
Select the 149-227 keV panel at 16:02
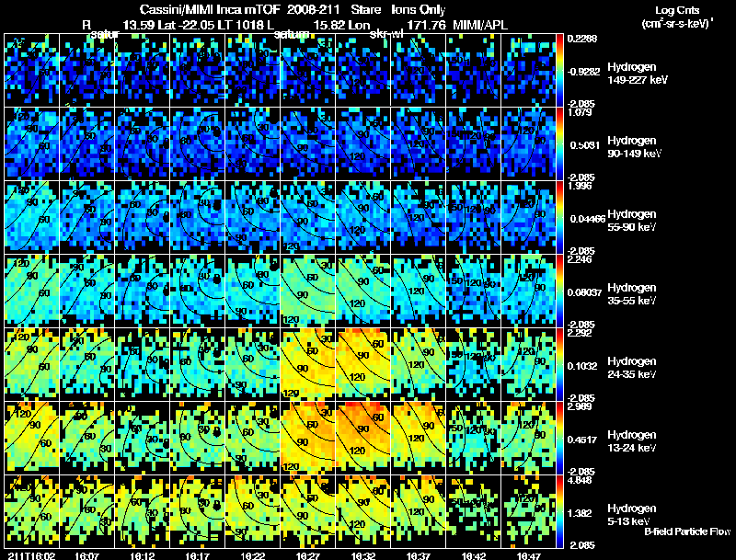click(x=31, y=71)
